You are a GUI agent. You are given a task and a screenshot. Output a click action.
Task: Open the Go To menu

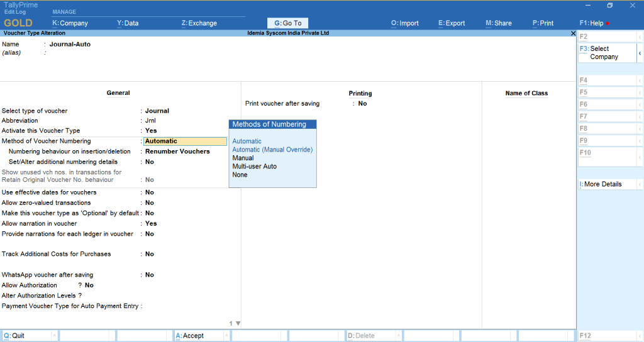[288, 23]
